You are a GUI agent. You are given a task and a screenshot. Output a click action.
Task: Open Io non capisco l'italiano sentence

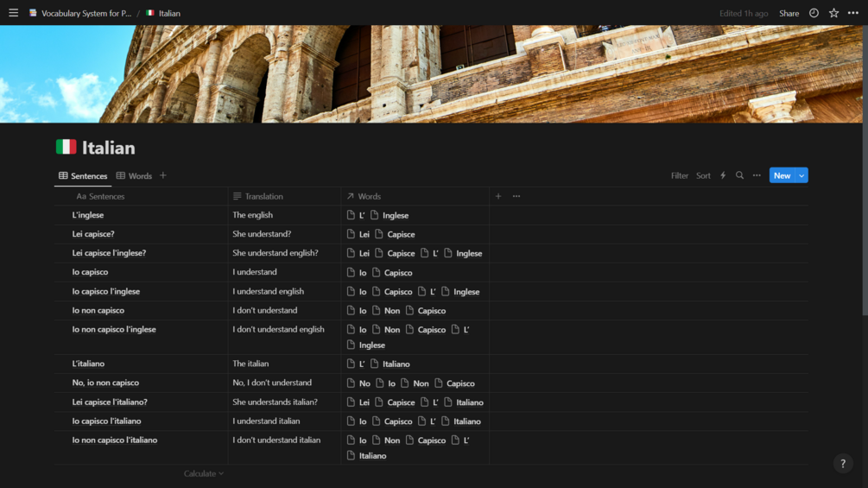coord(115,440)
